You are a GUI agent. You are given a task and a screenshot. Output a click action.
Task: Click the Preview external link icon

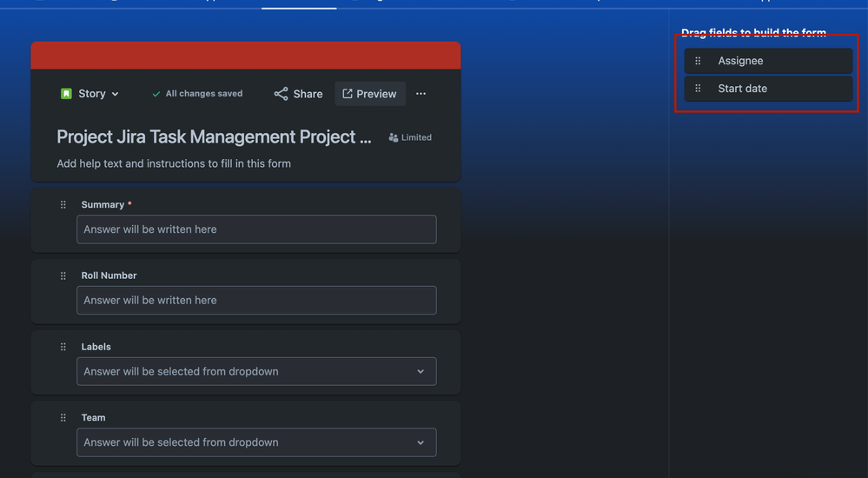(x=347, y=94)
